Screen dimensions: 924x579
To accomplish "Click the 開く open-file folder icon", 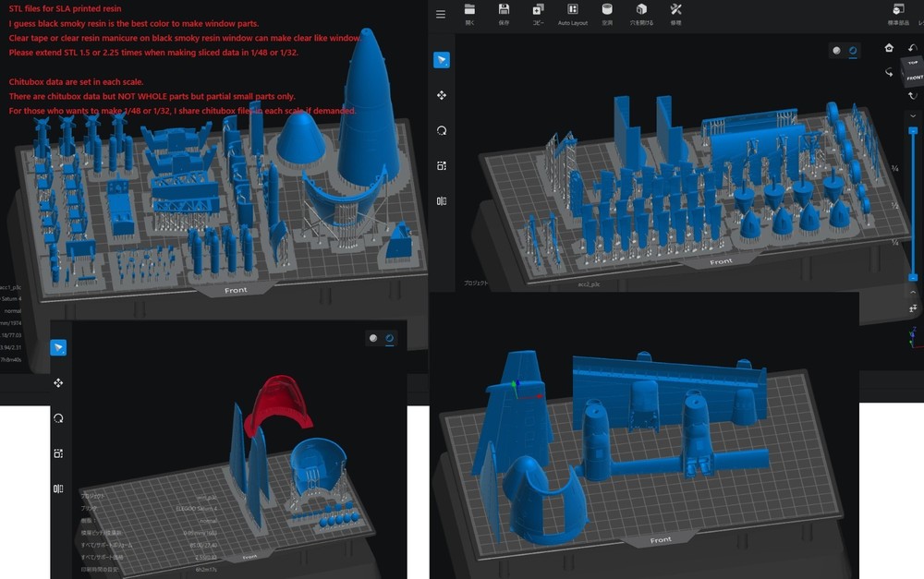I will (469, 10).
